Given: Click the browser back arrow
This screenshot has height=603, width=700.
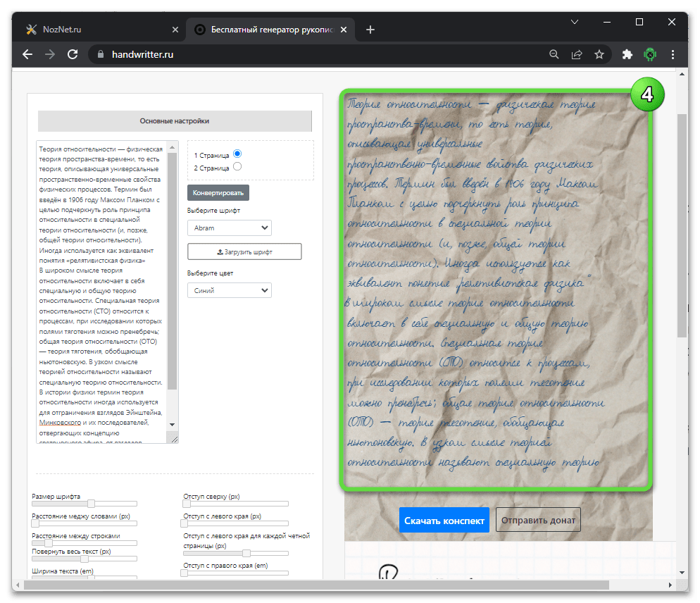Looking at the screenshot, I should [27, 54].
